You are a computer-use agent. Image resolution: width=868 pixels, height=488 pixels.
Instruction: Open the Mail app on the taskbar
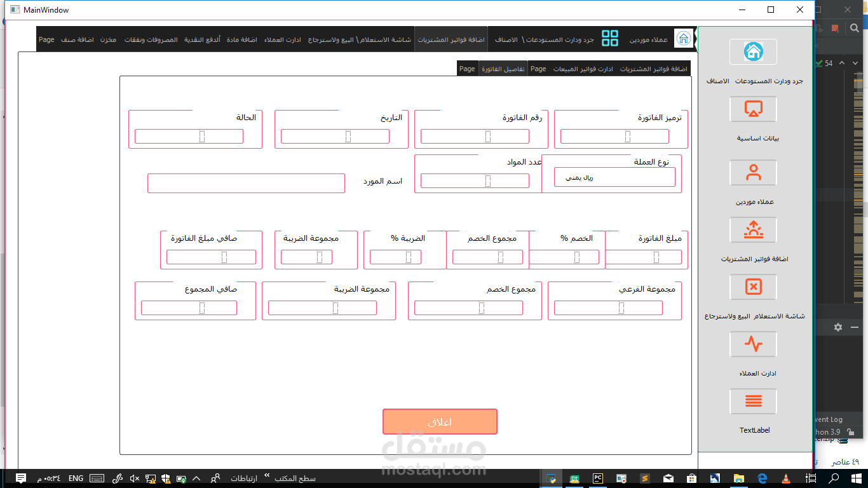[x=668, y=478]
